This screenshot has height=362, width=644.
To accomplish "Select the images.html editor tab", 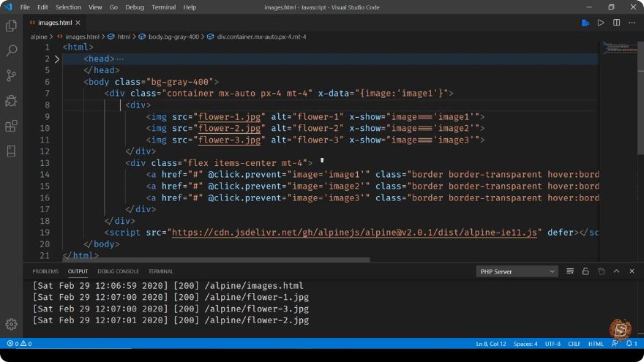I will tap(55, 23).
